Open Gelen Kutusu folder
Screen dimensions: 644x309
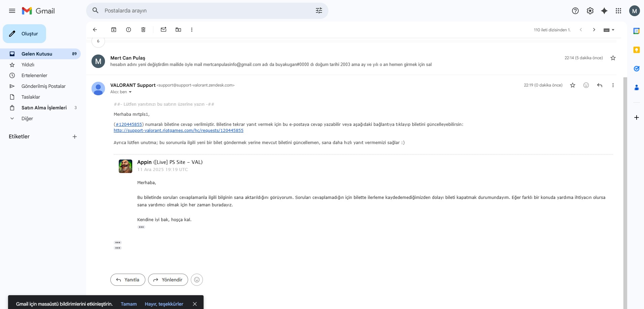pos(40,54)
